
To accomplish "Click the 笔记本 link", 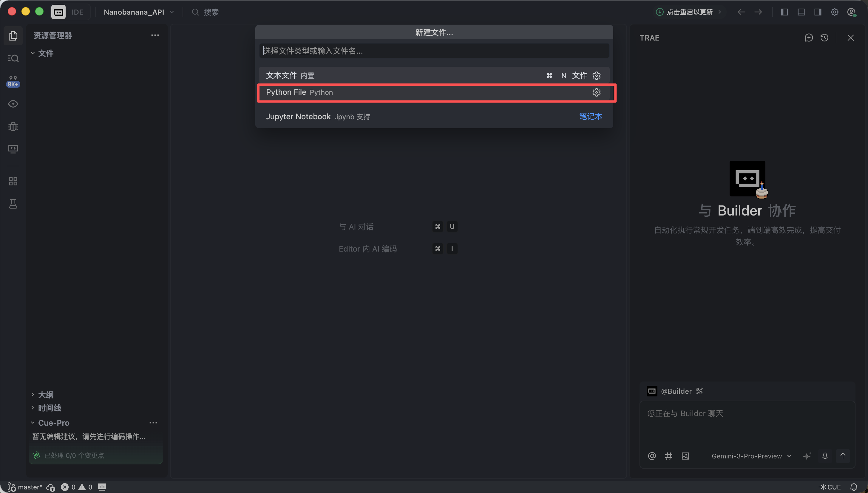I will [591, 117].
